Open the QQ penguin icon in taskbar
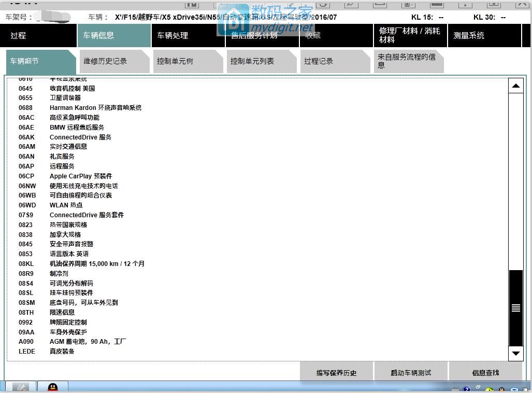The width and height of the screenshot is (532, 393). click(x=52, y=387)
